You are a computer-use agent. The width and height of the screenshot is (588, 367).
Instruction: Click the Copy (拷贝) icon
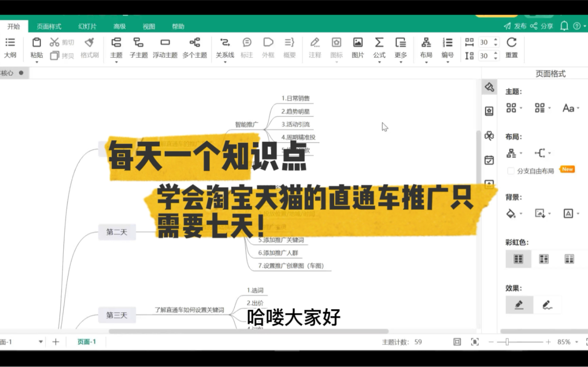pos(54,55)
